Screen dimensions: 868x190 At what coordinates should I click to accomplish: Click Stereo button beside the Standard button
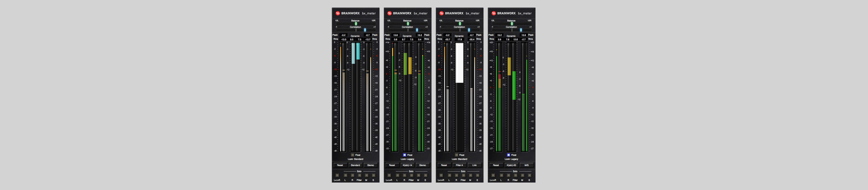click(x=371, y=165)
